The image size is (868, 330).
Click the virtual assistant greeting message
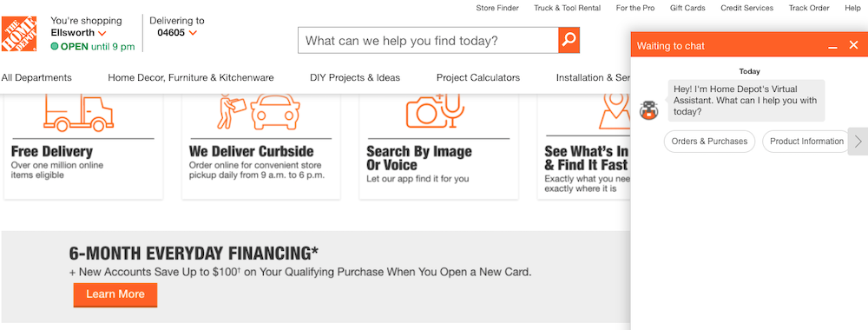(x=746, y=100)
